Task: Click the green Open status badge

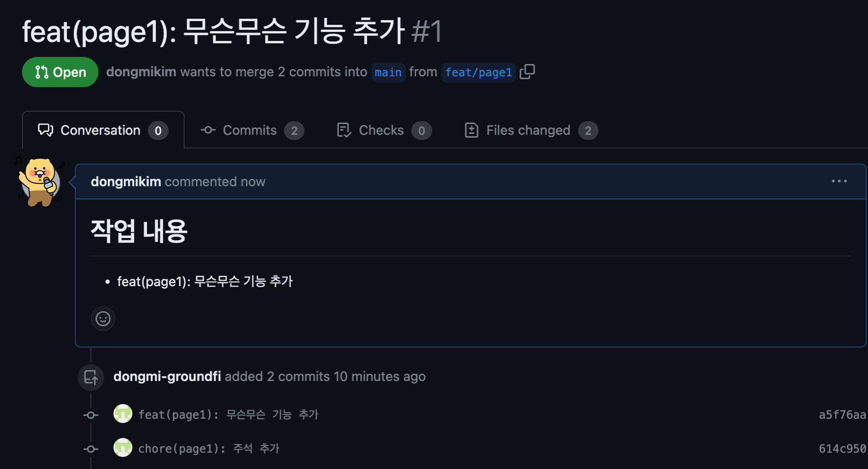Action: tap(60, 72)
